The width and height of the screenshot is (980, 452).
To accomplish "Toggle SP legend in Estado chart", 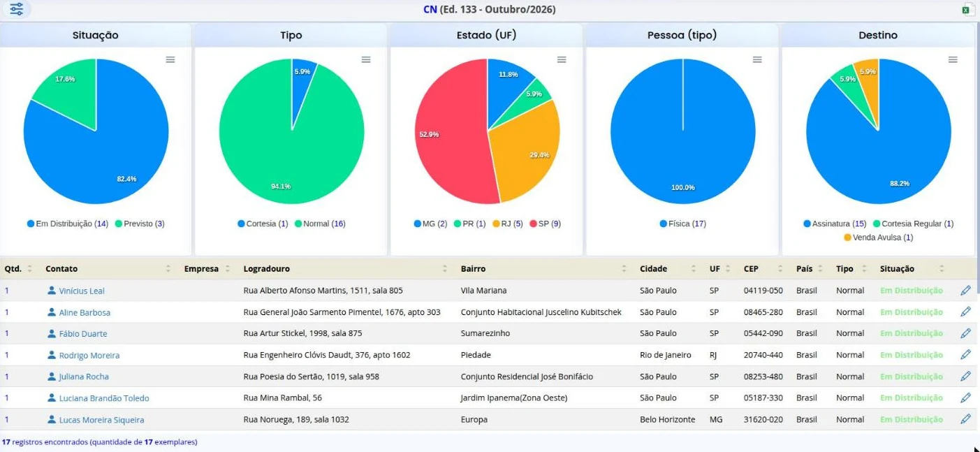I will point(546,224).
